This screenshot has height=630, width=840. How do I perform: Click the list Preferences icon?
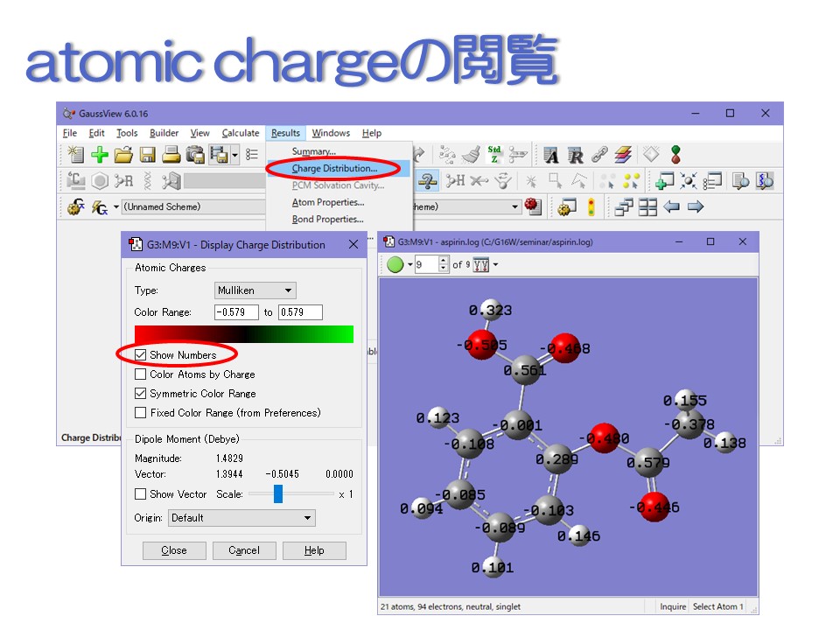[x=252, y=155]
